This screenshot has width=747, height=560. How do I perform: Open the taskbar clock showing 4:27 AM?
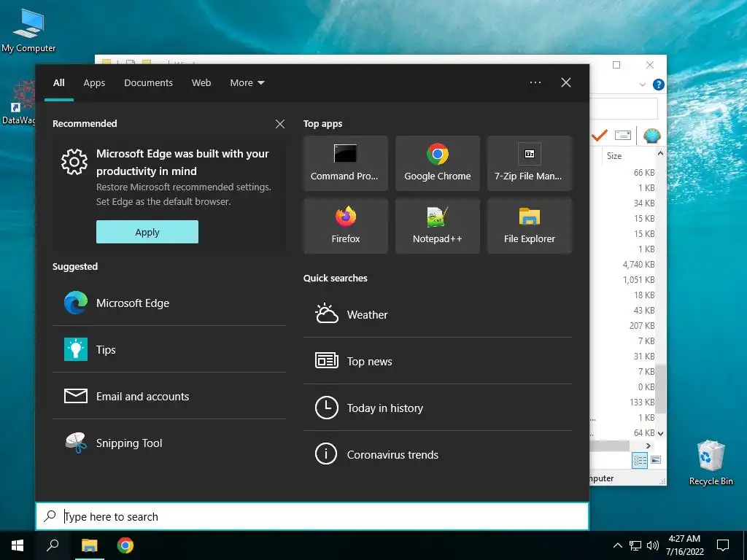tap(684, 545)
